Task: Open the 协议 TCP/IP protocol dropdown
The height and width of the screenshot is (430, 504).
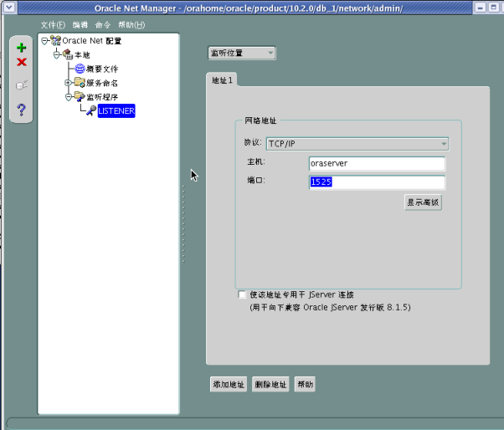Action: tap(357, 144)
